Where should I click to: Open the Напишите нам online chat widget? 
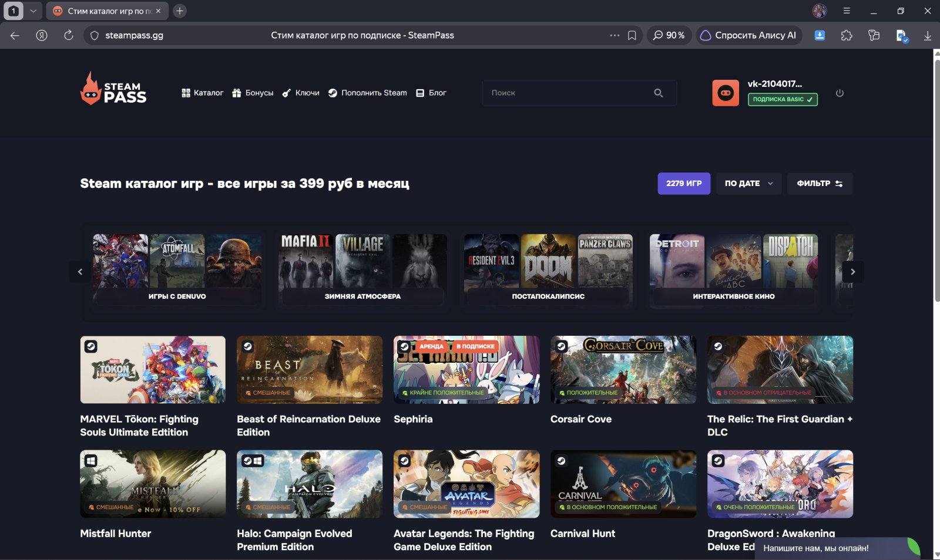[x=837, y=548]
